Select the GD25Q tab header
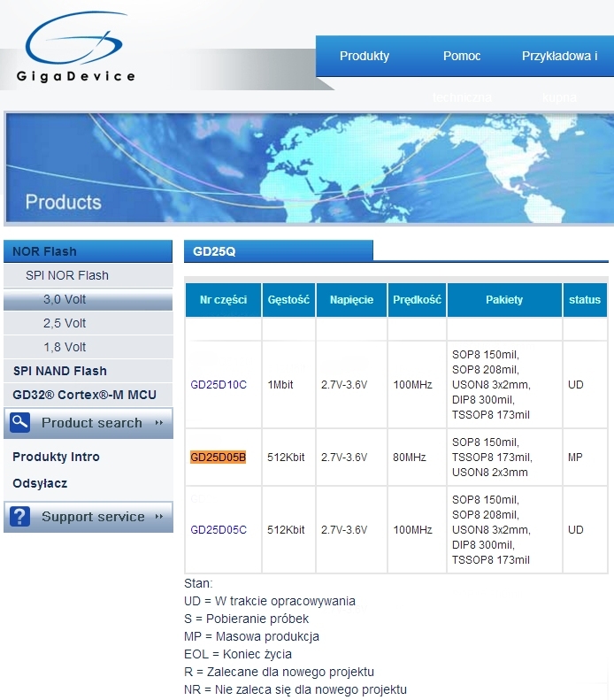614x700 pixels. [x=279, y=251]
